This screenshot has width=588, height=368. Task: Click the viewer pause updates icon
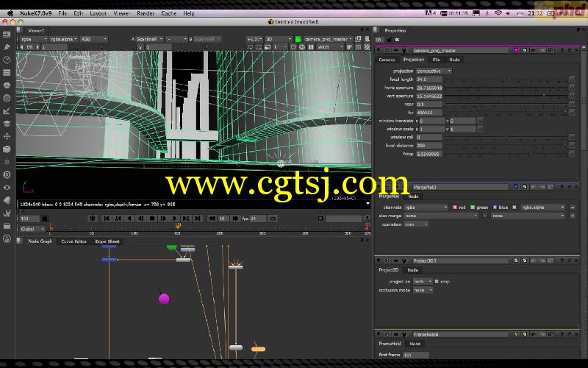pos(311,47)
